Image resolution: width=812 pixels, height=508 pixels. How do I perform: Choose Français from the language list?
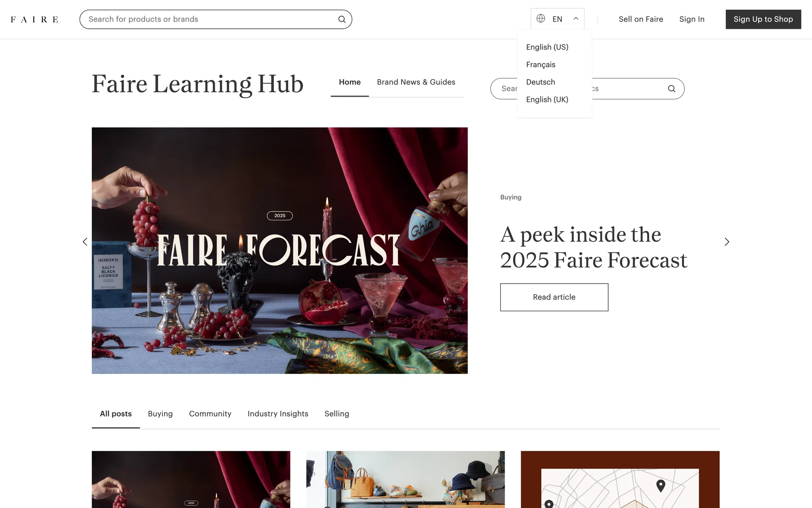[540, 65]
